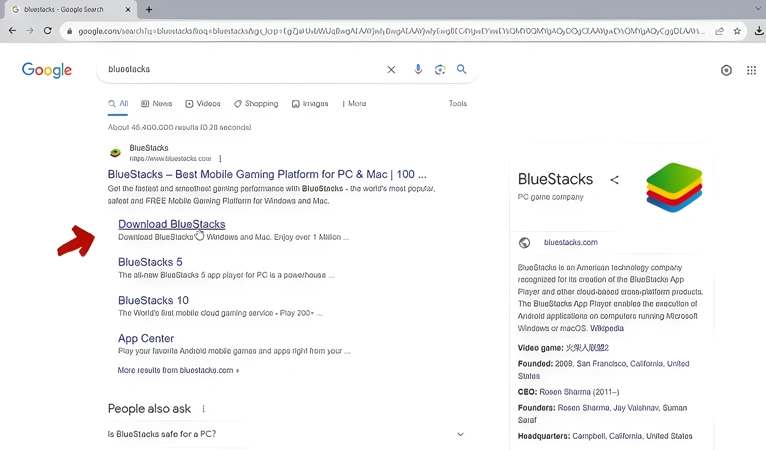Image resolution: width=766 pixels, height=450 pixels.
Task: Clear the search box with X
Action: [391, 69]
